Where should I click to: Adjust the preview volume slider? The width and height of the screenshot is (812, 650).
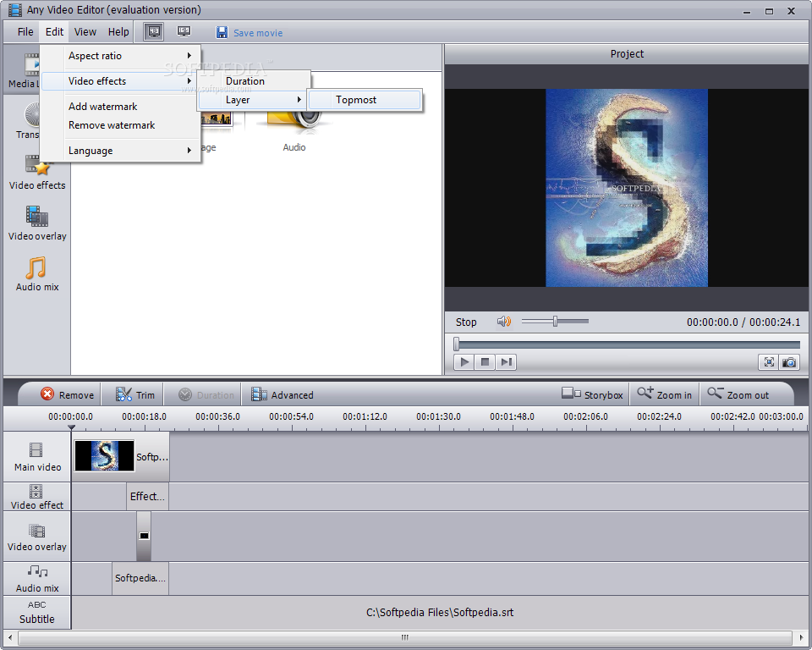555,322
